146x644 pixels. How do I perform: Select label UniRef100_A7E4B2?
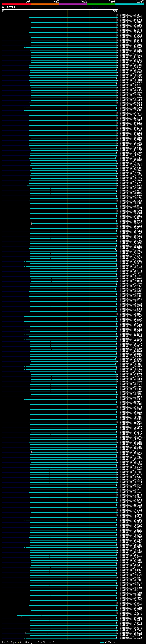point(131,308)
